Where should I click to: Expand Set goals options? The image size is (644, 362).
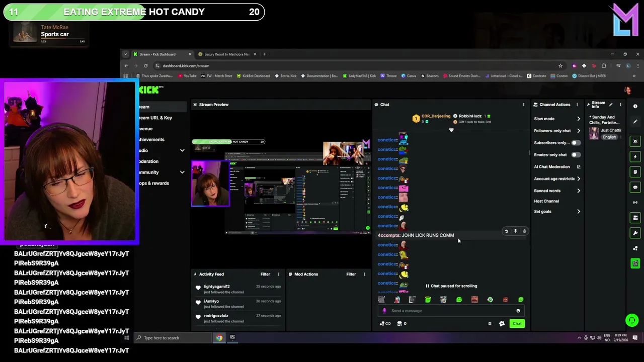pos(578,212)
